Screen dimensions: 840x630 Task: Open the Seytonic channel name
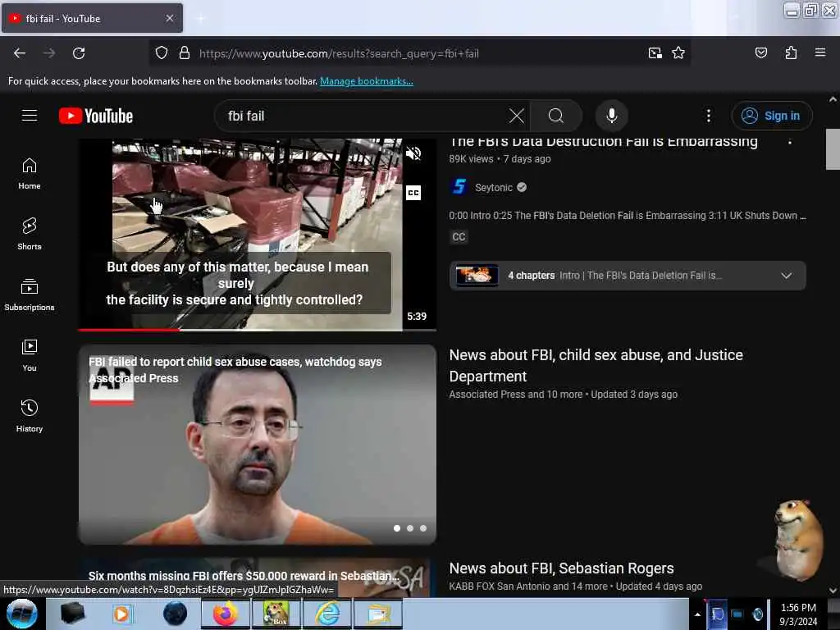[494, 188]
